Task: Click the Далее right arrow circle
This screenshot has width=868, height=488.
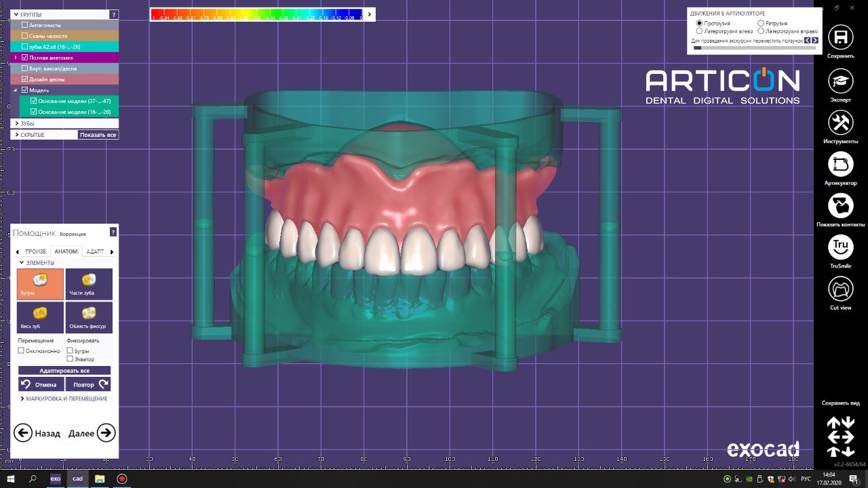Action: (x=106, y=432)
